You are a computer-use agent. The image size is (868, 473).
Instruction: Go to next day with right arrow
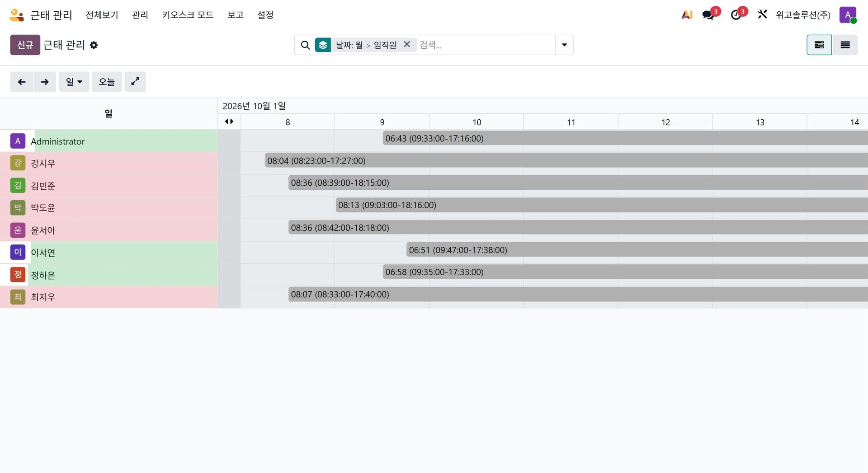tap(45, 82)
